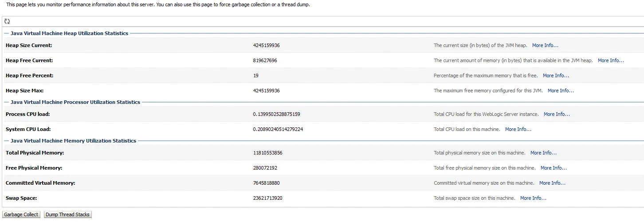
Task: Open More Info for Total Physical Memory
Action: point(543,153)
